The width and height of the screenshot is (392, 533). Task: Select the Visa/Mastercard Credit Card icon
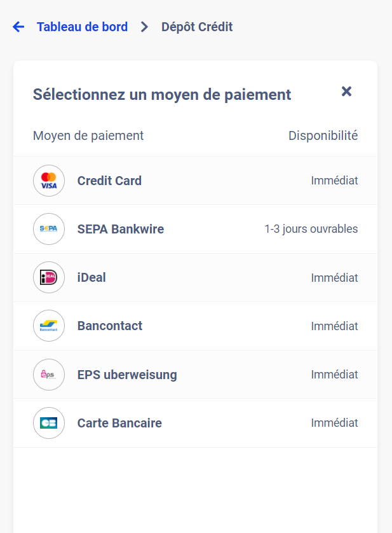(x=49, y=180)
